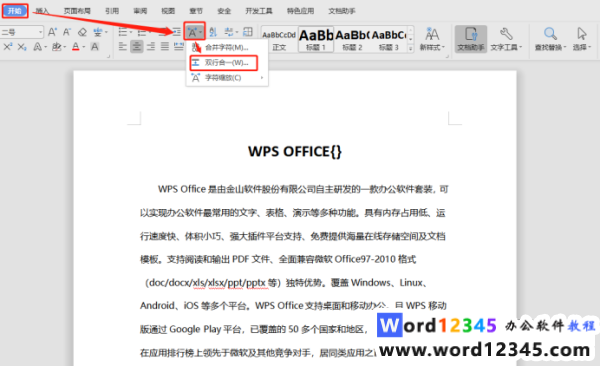
Task: Expand the styles gallery more arrow
Action: click(411, 48)
